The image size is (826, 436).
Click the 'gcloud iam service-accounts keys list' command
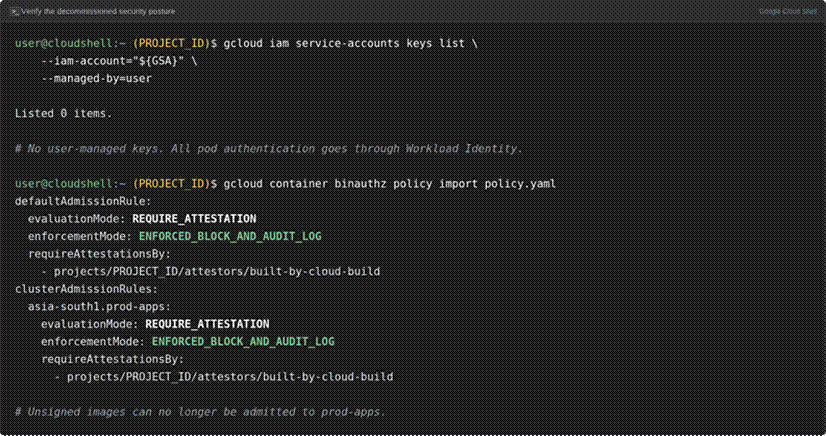point(350,43)
